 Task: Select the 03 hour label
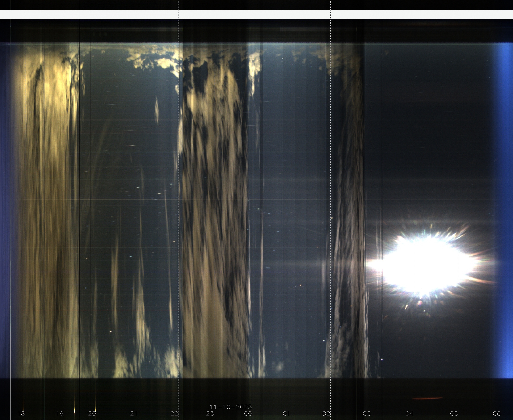pos(367,414)
